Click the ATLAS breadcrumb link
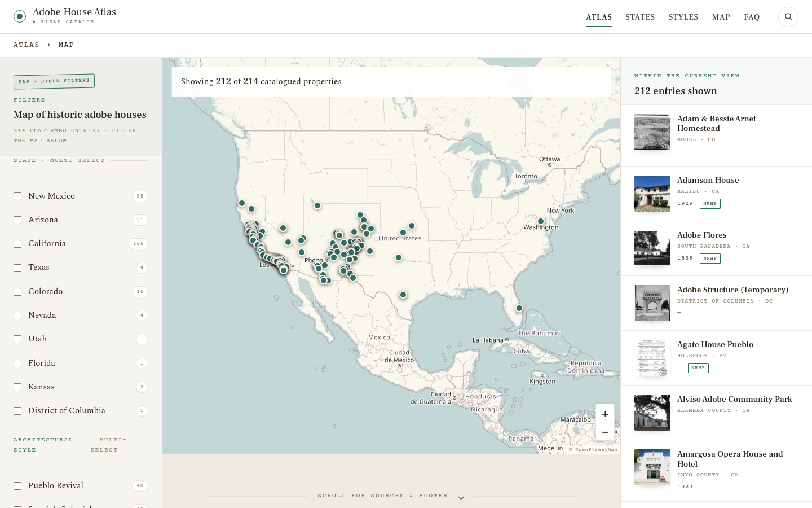The image size is (812, 508). pos(27,45)
